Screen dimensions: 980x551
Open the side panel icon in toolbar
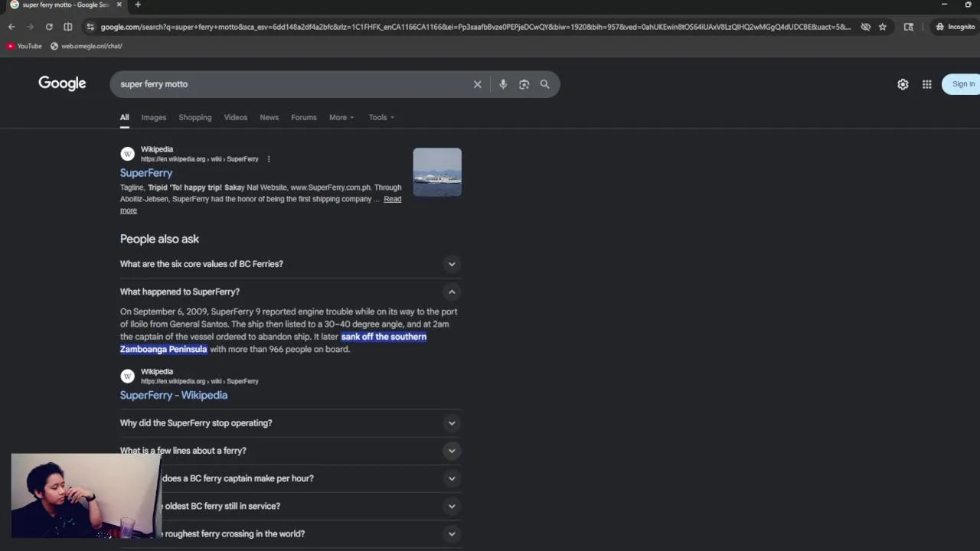(909, 27)
